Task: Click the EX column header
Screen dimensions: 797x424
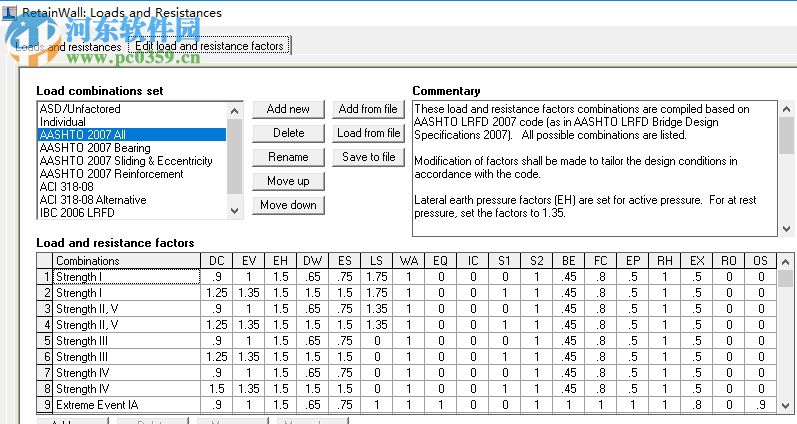Action: [x=697, y=261]
